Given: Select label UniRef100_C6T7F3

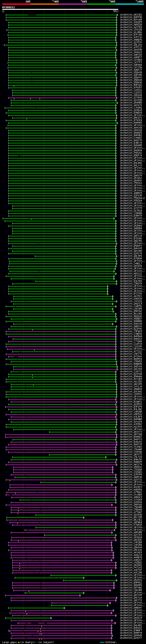Looking at the screenshot, I should (x=131, y=63).
